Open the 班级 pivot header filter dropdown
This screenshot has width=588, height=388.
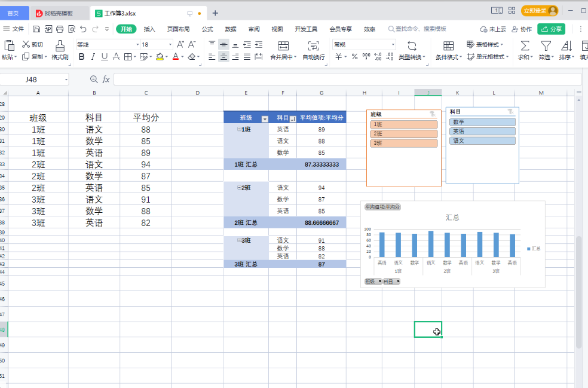coord(265,118)
